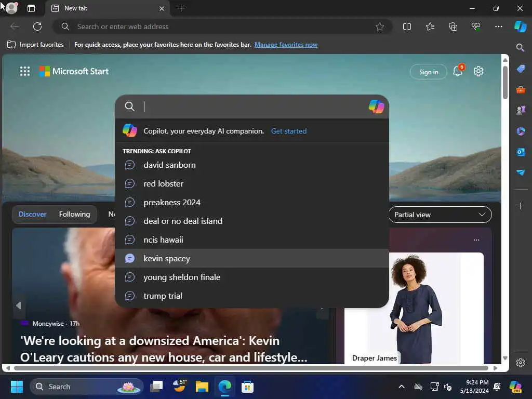Viewport: 532px width, 399px height.
Task: Open page settings gear icon
Action: (478, 71)
